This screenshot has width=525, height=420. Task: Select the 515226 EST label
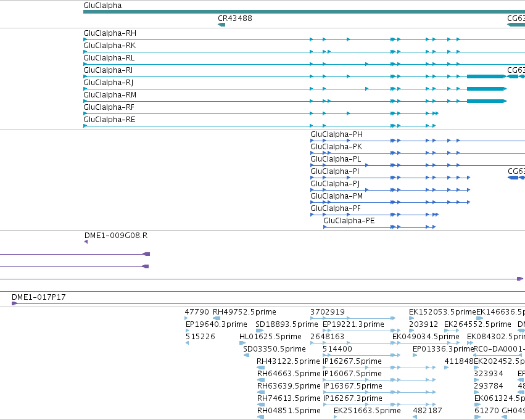[200, 337]
